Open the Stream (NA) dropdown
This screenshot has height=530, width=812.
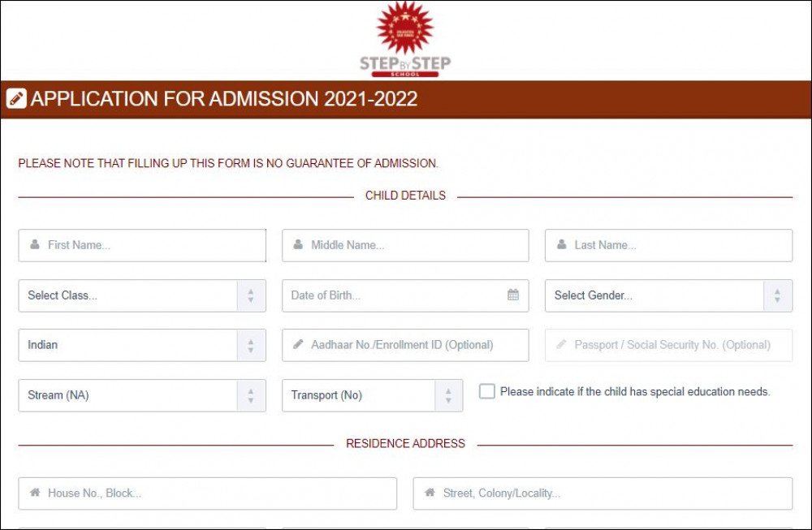click(142, 395)
